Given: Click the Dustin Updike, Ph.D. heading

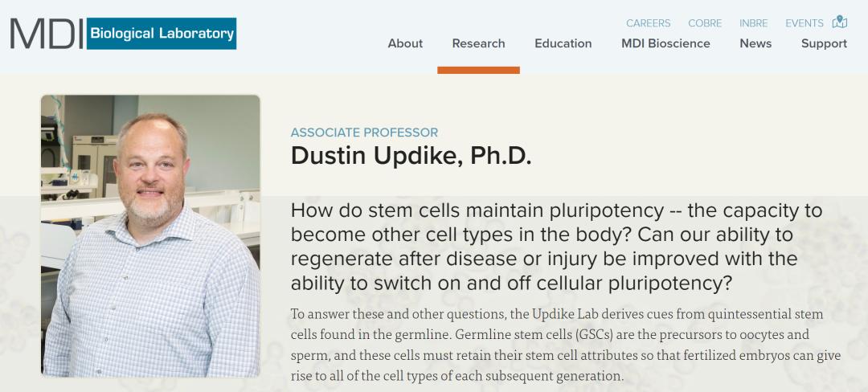Looking at the screenshot, I should coord(411,156).
